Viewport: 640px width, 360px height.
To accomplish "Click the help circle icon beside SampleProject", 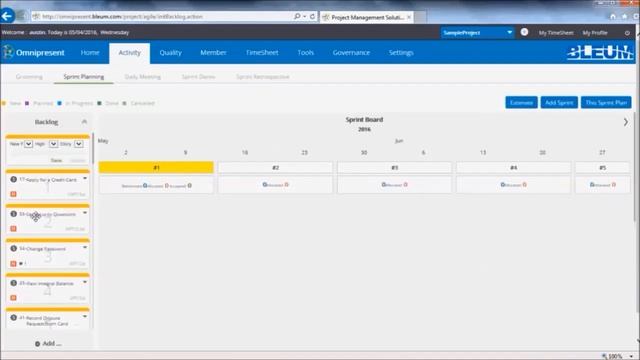I will coord(524,32).
